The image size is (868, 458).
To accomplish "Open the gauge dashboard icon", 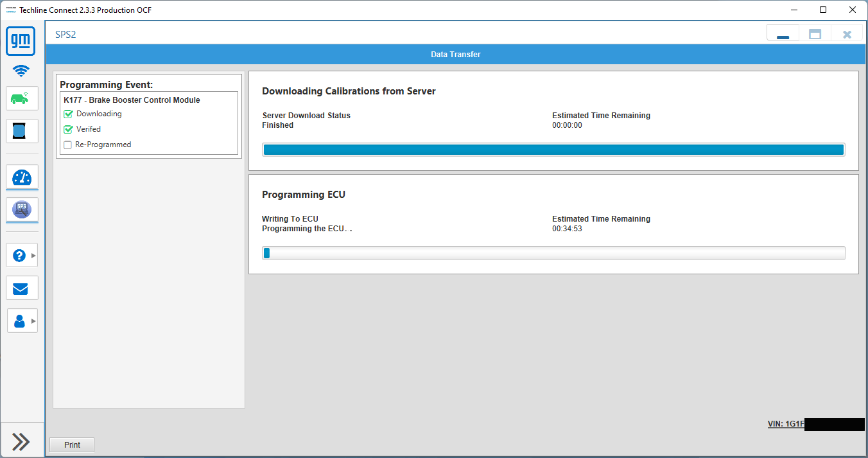I will pyautogui.click(x=22, y=177).
